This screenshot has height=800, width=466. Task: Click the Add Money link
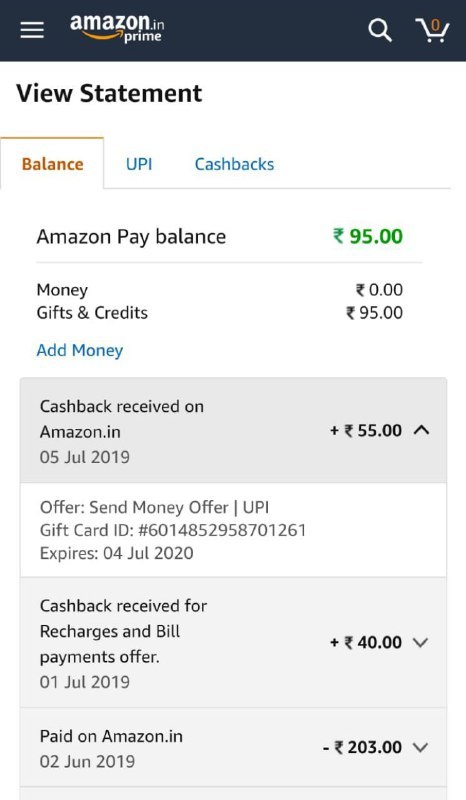tap(80, 351)
